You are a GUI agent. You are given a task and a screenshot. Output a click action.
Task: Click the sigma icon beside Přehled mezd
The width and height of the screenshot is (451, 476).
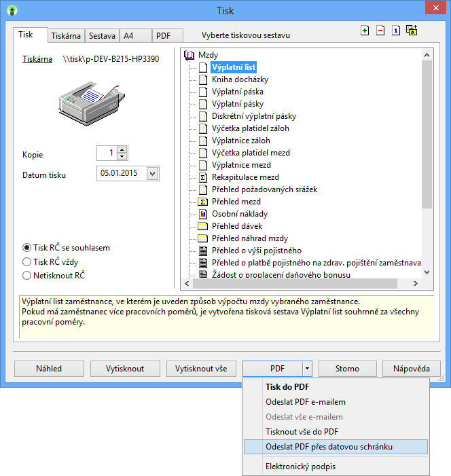point(203,202)
